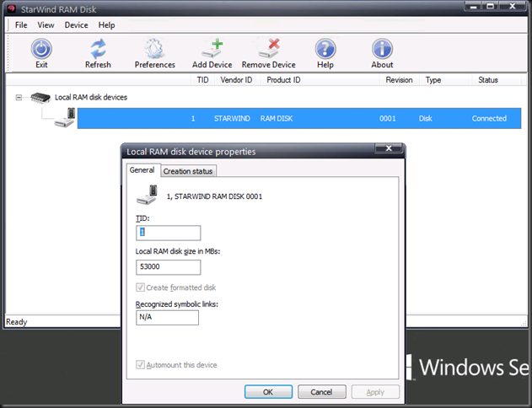Click the greyed Apply button

pos(375,392)
